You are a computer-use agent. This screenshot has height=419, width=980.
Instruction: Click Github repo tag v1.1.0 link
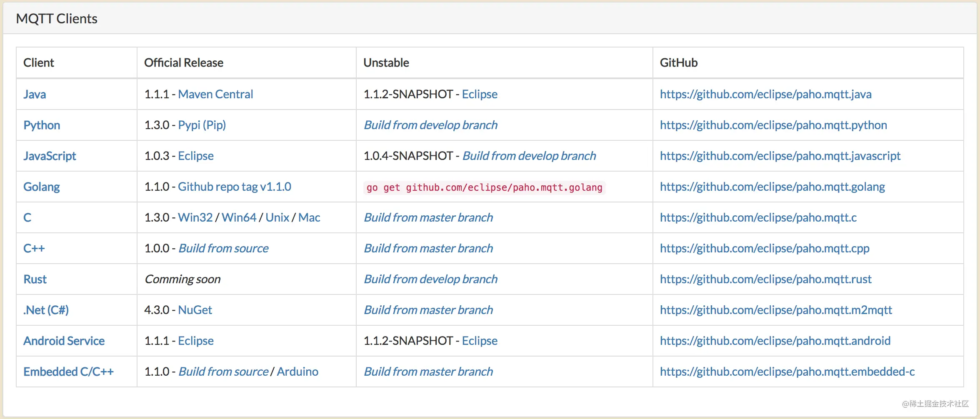(235, 187)
